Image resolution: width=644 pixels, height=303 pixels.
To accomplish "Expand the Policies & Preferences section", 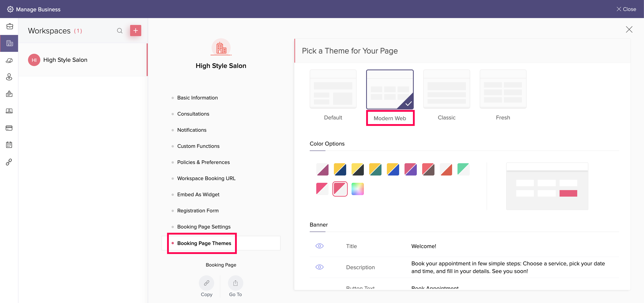I will (x=203, y=162).
